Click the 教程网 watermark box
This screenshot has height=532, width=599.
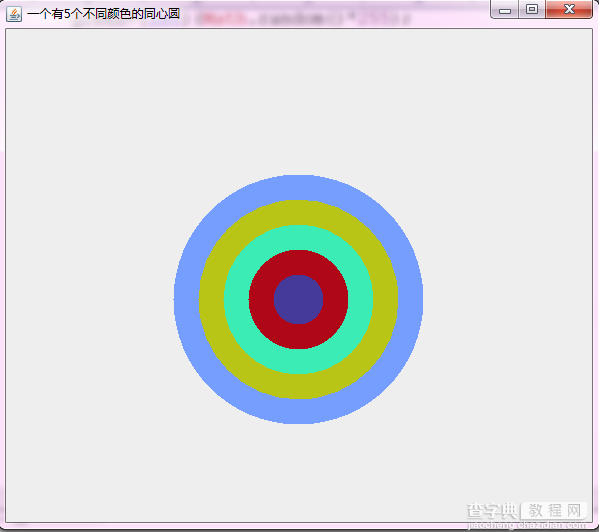[x=554, y=511]
